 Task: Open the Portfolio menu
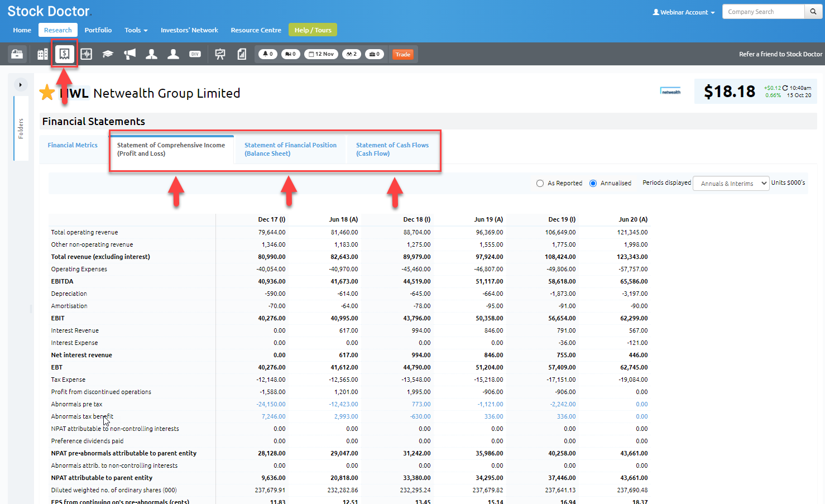click(98, 30)
